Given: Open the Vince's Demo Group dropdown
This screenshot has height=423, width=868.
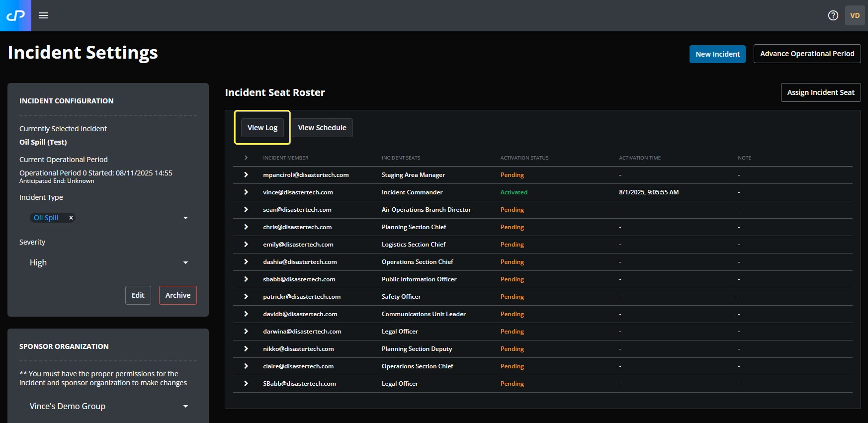Looking at the screenshot, I should pyautogui.click(x=108, y=406).
